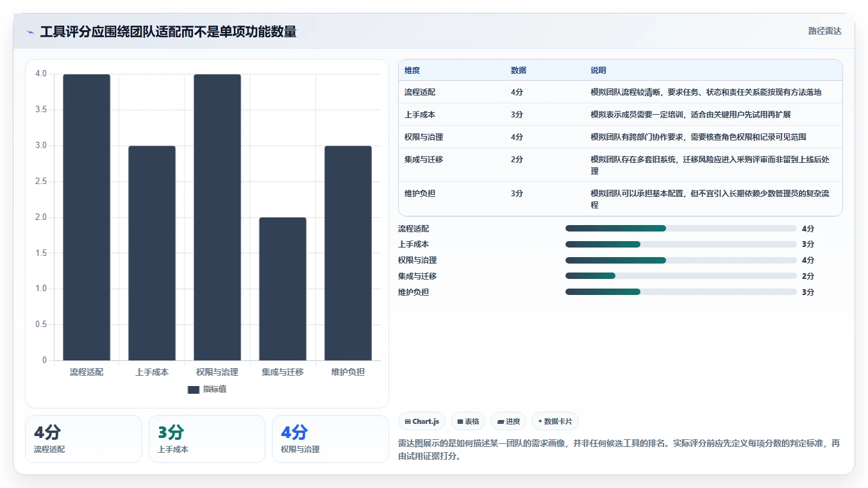Click the 2分 label beside 集成与迁移 progress
The width and height of the screenshot is (868, 488).
click(x=808, y=276)
